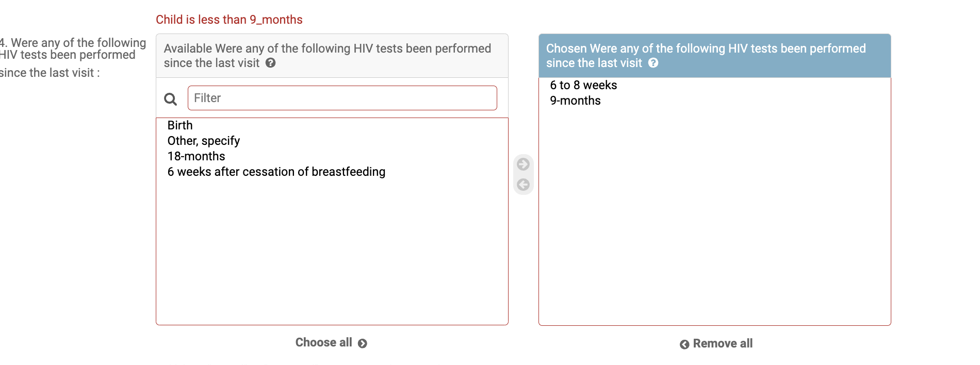This screenshot has height=365, width=980.
Task: Select the 'Other, specify' option
Action: pyautogui.click(x=332, y=141)
